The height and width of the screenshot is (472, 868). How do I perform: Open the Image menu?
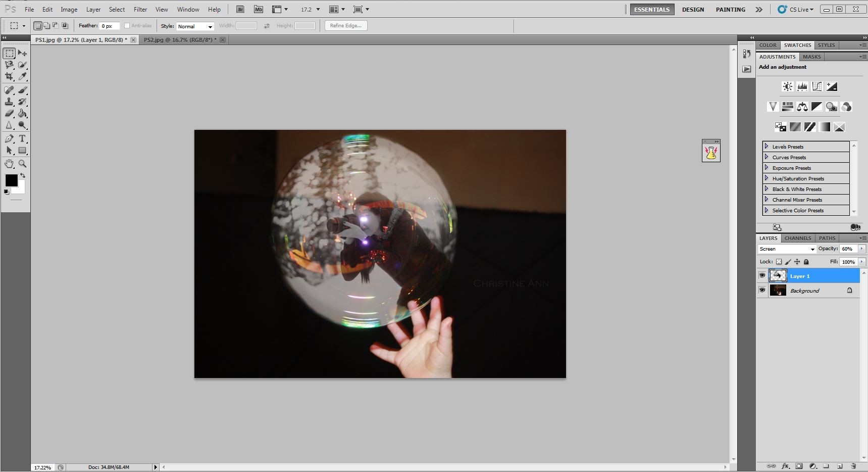69,10
